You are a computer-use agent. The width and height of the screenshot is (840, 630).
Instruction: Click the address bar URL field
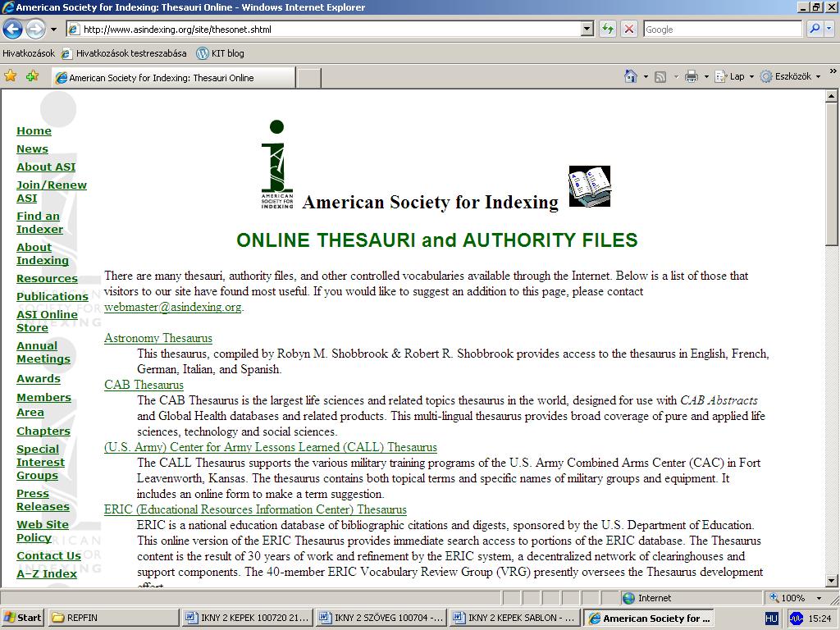[323, 30]
